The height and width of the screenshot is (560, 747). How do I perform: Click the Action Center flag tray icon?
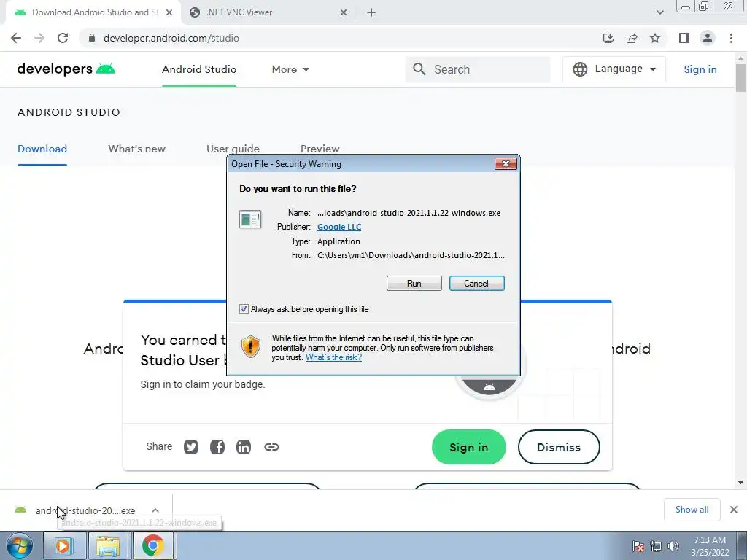coord(638,546)
